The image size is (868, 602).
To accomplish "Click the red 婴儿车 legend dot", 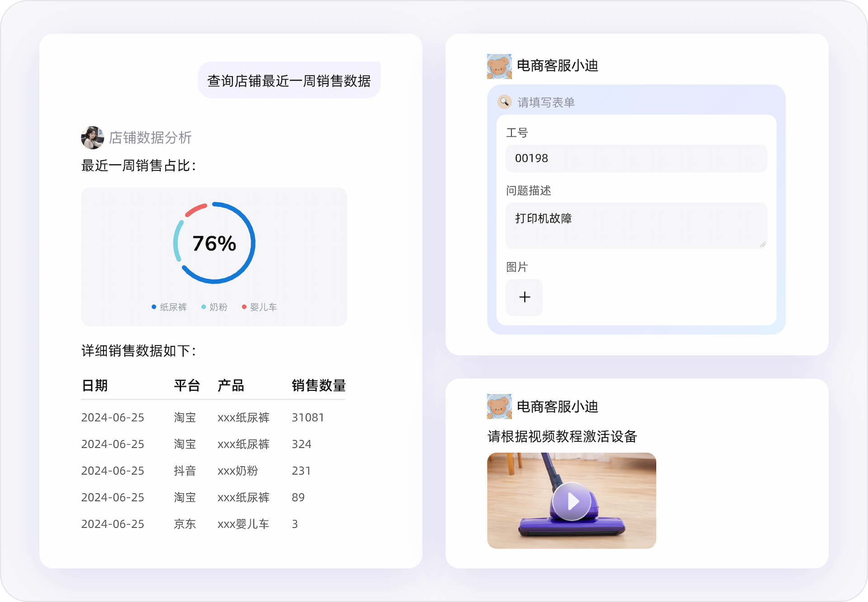I will (x=244, y=307).
